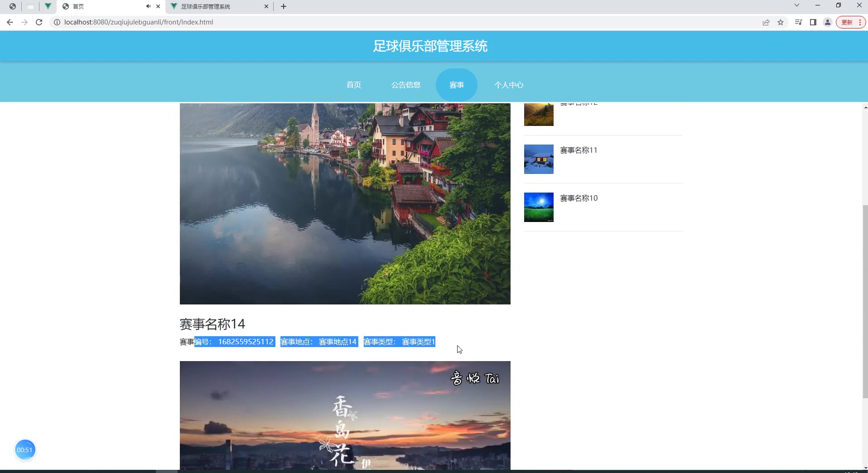Image resolution: width=868 pixels, height=473 pixels.
Task: Go forward to the next page
Action: tap(24, 22)
